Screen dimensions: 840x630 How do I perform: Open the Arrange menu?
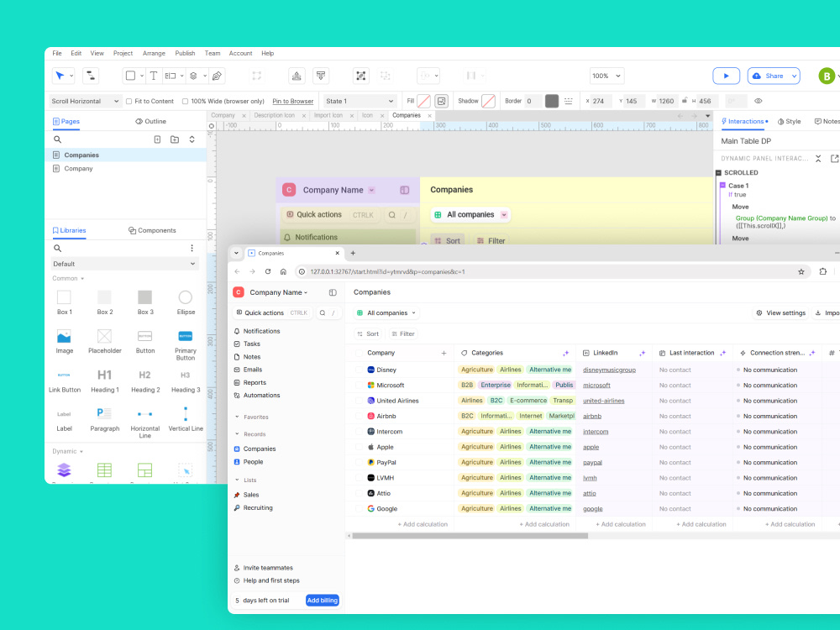tap(154, 53)
